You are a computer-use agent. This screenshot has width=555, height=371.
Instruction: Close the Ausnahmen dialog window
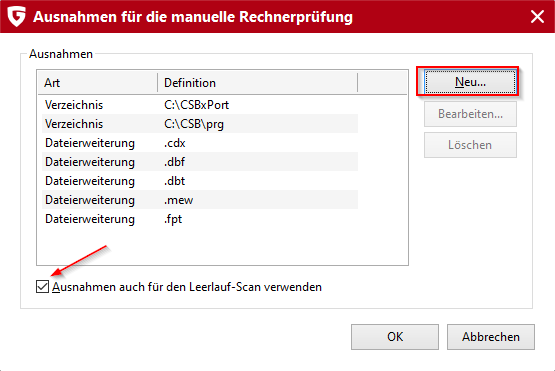[x=537, y=17]
